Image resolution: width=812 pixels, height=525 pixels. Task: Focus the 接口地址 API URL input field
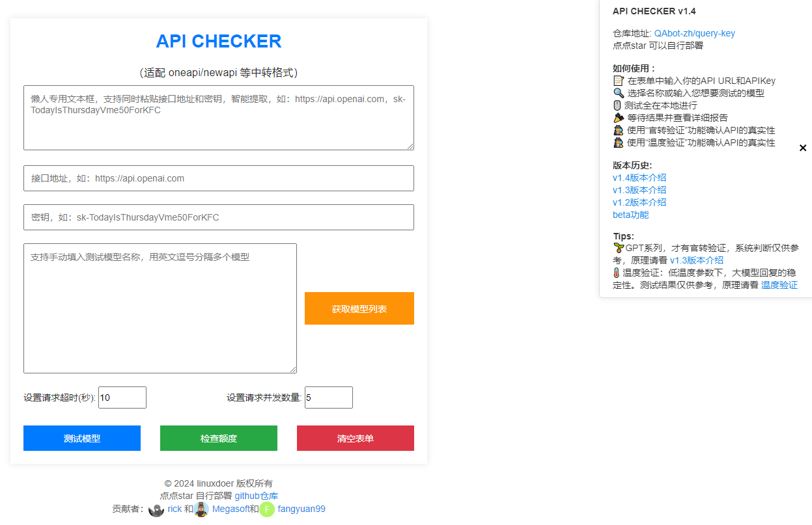[219, 178]
